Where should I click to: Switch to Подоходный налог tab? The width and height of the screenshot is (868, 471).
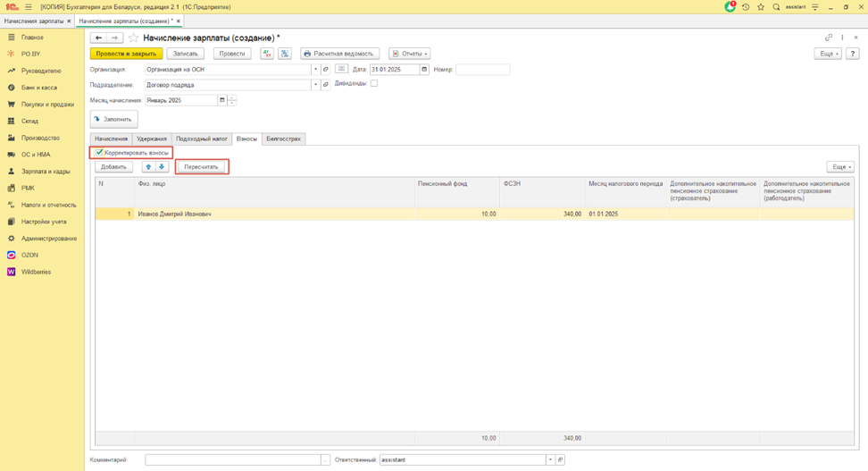[x=202, y=139]
